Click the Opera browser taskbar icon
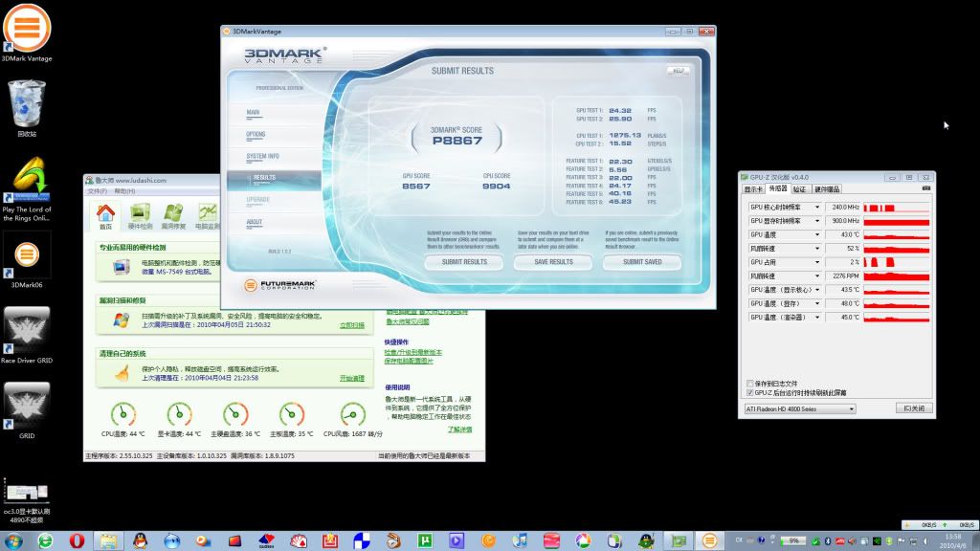 tap(77, 540)
